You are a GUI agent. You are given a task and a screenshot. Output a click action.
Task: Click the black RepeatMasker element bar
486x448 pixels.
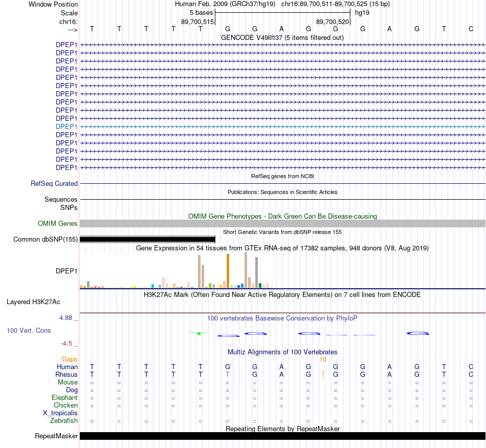click(282, 436)
